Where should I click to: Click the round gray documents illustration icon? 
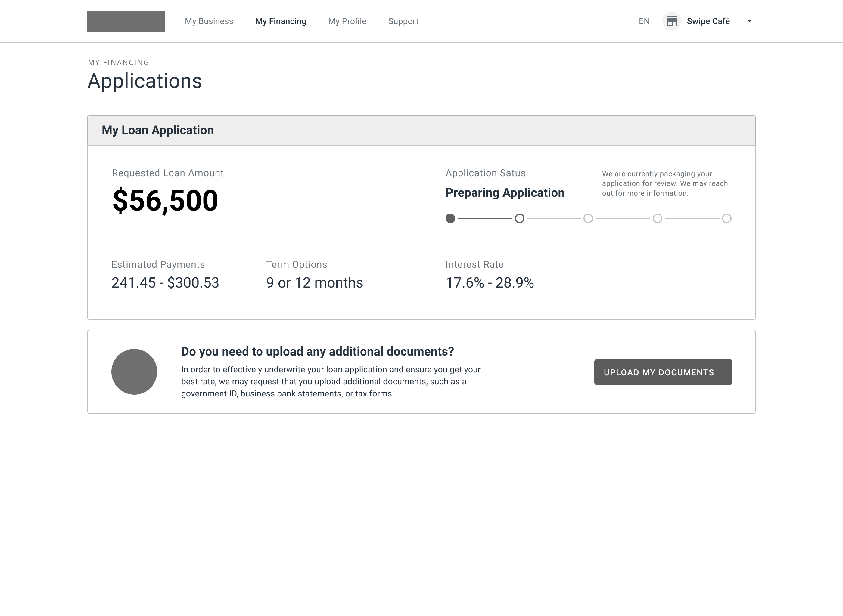(134, 371)
